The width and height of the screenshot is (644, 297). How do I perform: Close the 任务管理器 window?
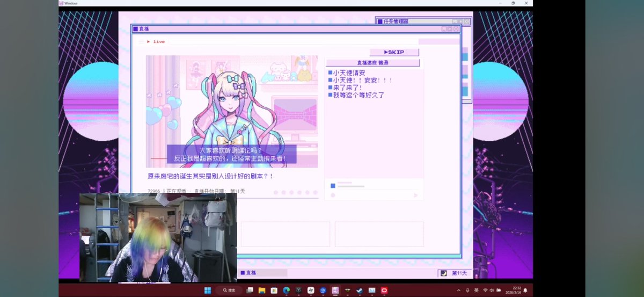pos(467,21)
